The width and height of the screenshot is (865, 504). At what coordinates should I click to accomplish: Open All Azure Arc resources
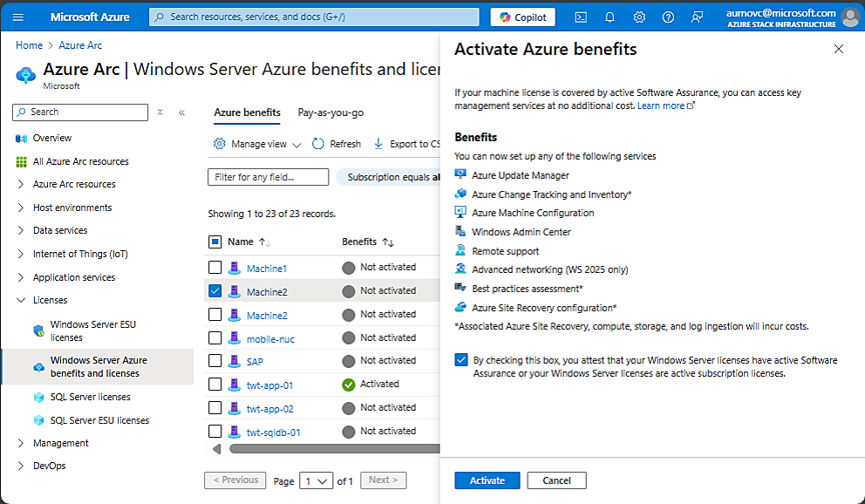coord(80,161)
